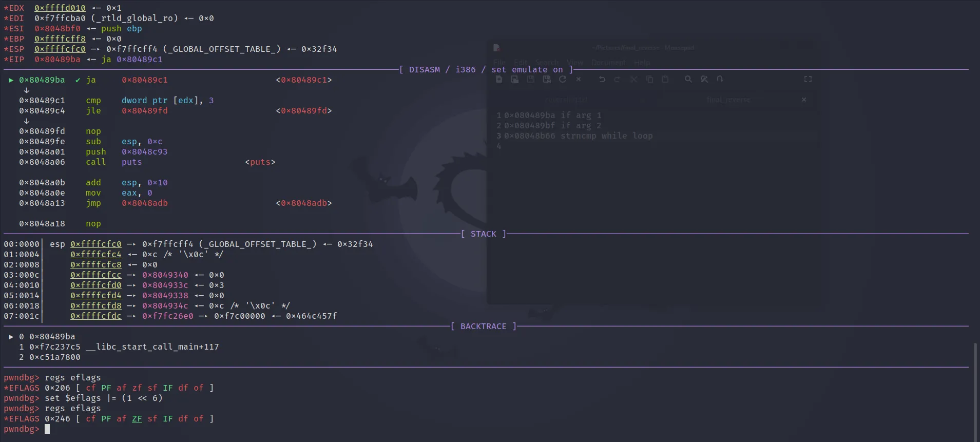Viewport: 980px width, 442px height.
Task: Open the Find magnifier in Mousepad
Action: (x=688, y=79)
